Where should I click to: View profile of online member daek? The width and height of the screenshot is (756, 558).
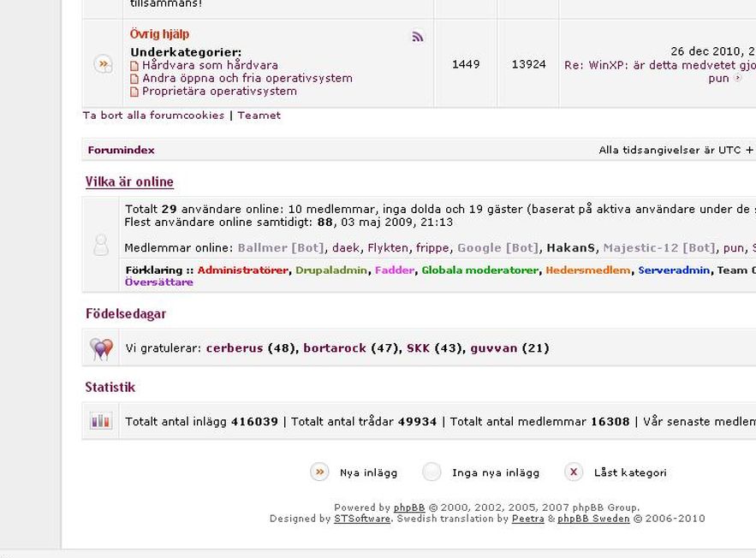[346, 247]
